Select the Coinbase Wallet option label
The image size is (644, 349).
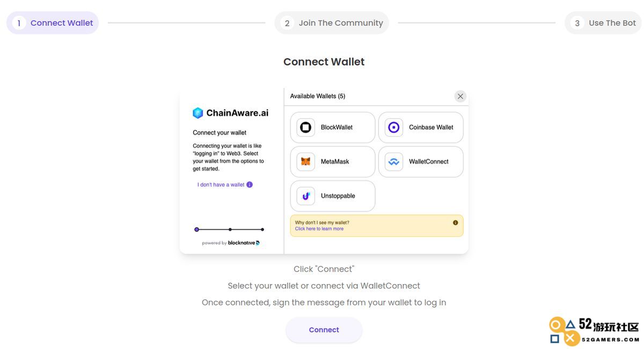coord(431,127)
